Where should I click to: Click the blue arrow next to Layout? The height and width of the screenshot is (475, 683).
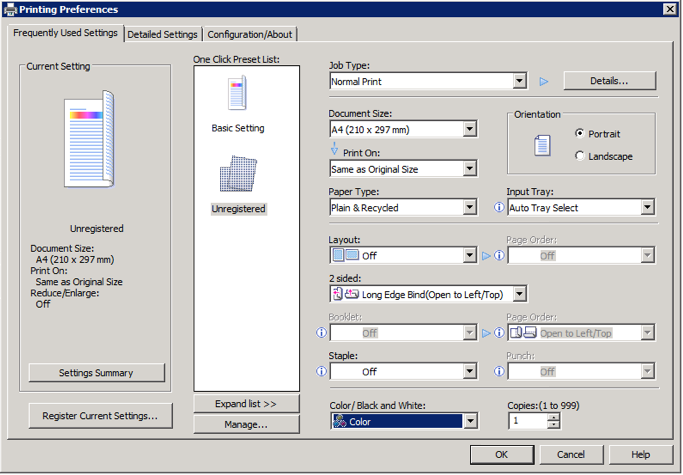[x=487, y=256]
